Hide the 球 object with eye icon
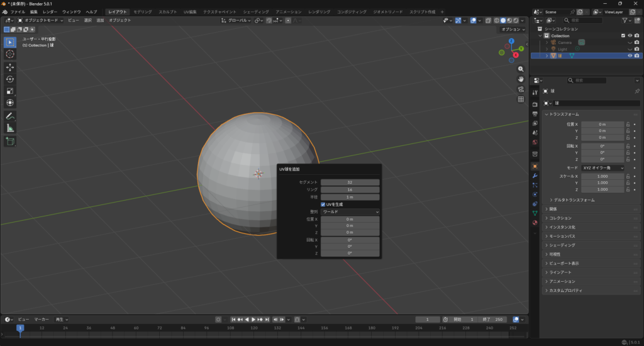The width and height of the screenshot is (644, 346). coord(630,55)
